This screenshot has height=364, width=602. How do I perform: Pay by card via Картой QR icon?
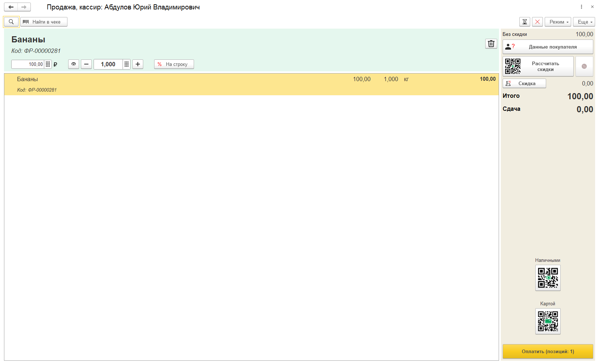click(548, 321)
